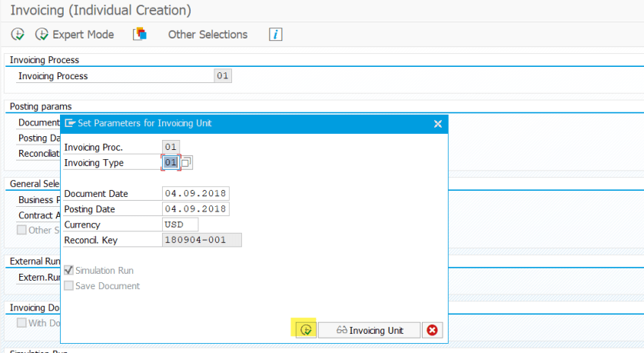Edit the Currency field USD
644x353 pixels.
(x=180, y=225)
